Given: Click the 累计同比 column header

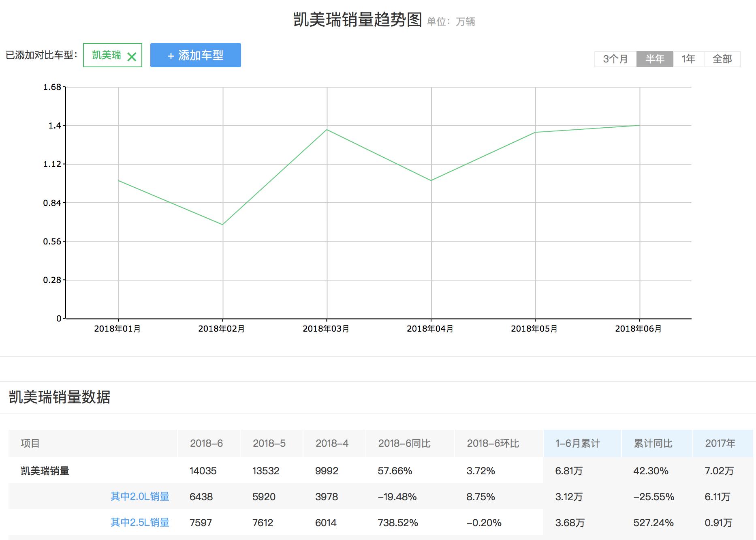Looking at the screenshot, I should pyautogui.click(x=653, y=444).
